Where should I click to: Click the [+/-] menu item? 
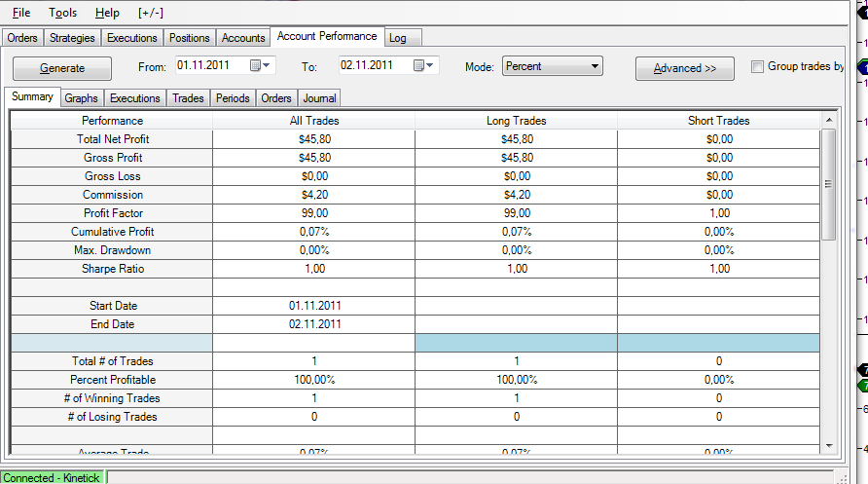(x=151, y=13)
